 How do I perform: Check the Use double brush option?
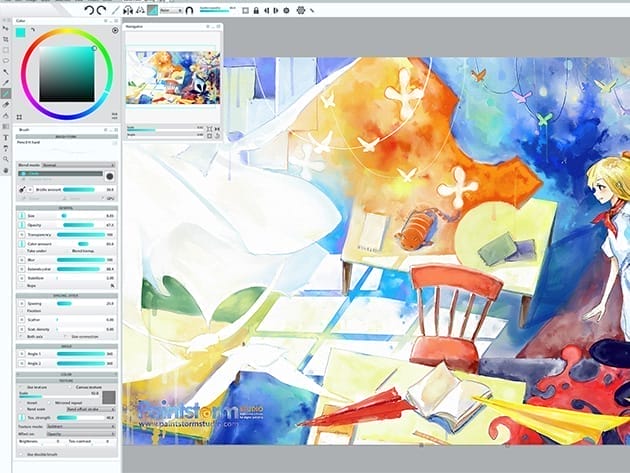pyautogui.click(x=19, y=456)
